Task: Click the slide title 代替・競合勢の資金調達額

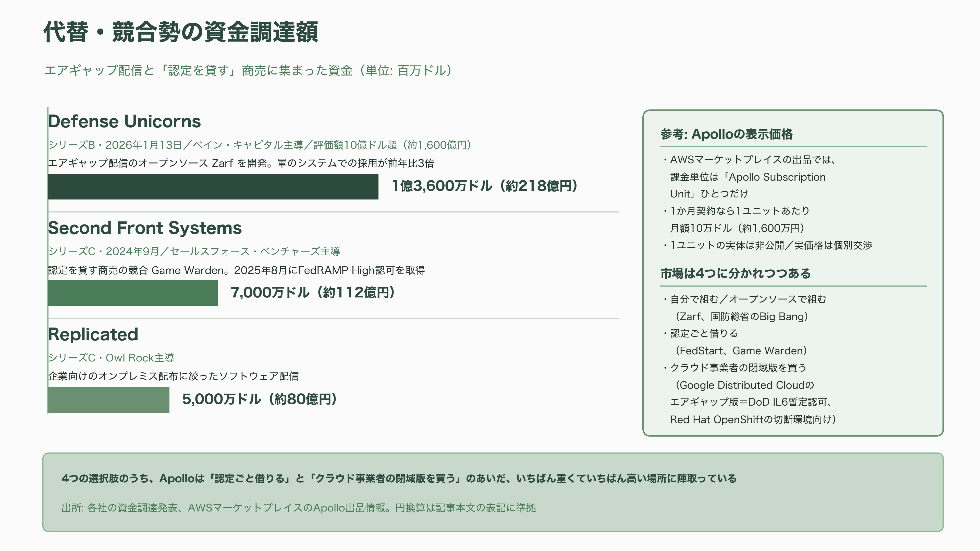Action: click(181, 32)
